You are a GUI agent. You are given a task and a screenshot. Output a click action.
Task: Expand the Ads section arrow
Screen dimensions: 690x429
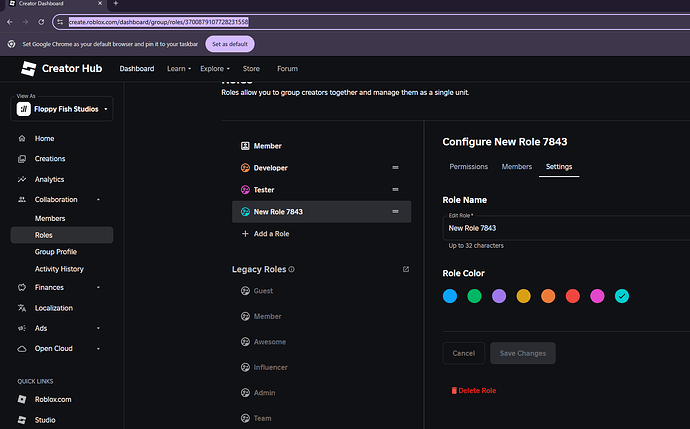tap(98, 328)
